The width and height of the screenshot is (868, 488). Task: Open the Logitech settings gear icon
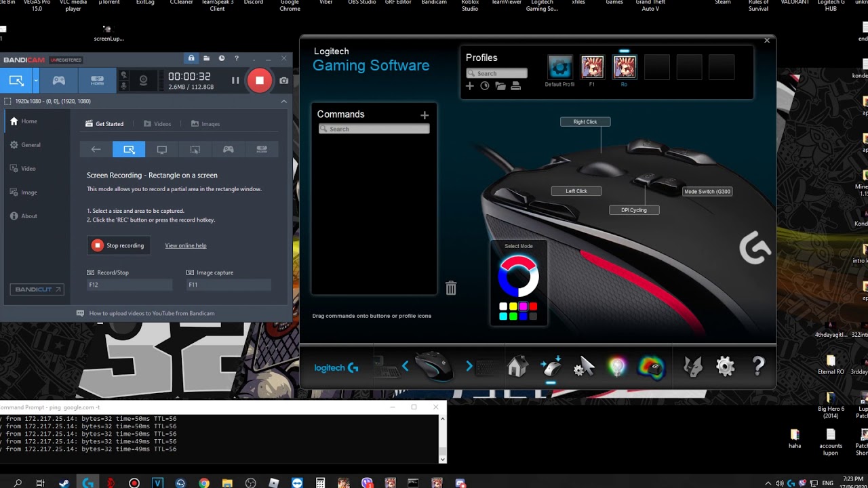point(726,367)
